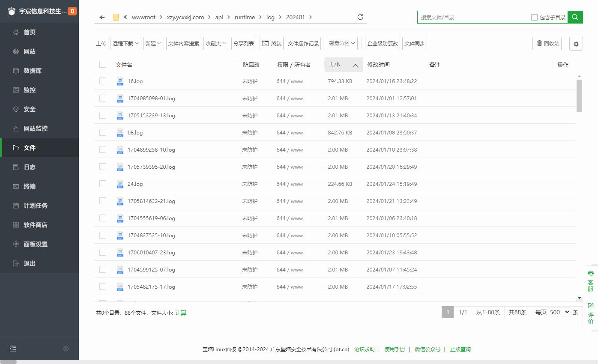Open 终端 toolbar button
The width and height of the screenshot is (598, 364).
point(272,43)
